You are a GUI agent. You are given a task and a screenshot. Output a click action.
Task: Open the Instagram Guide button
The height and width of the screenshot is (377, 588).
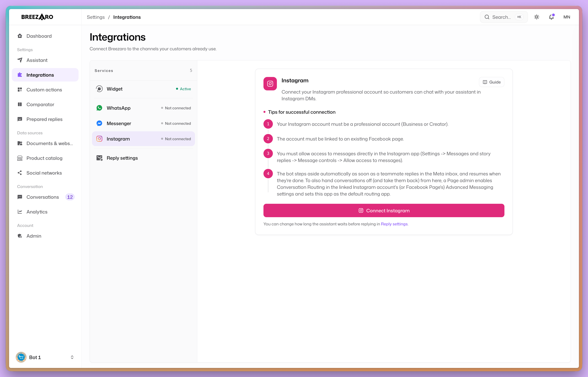pyautogui.click(x=491, y=82)
